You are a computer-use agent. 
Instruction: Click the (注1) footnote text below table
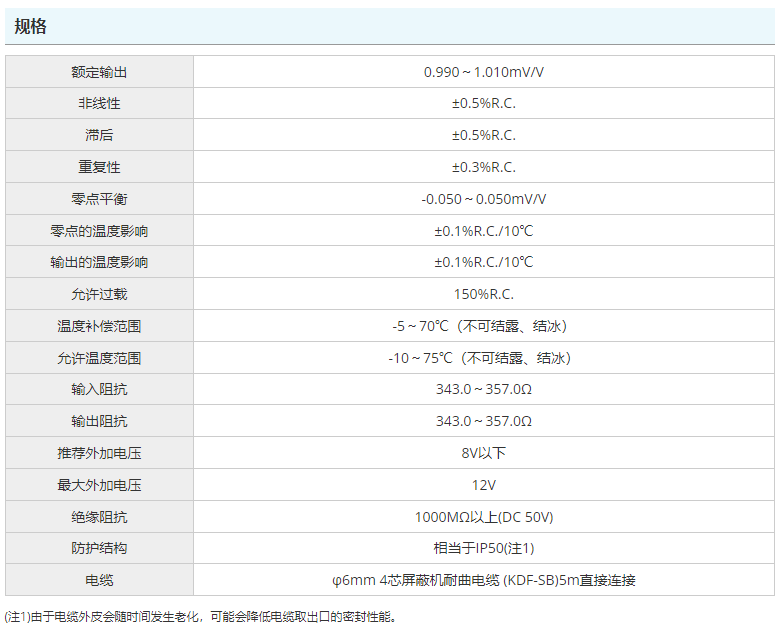click(x=201, y=617)
